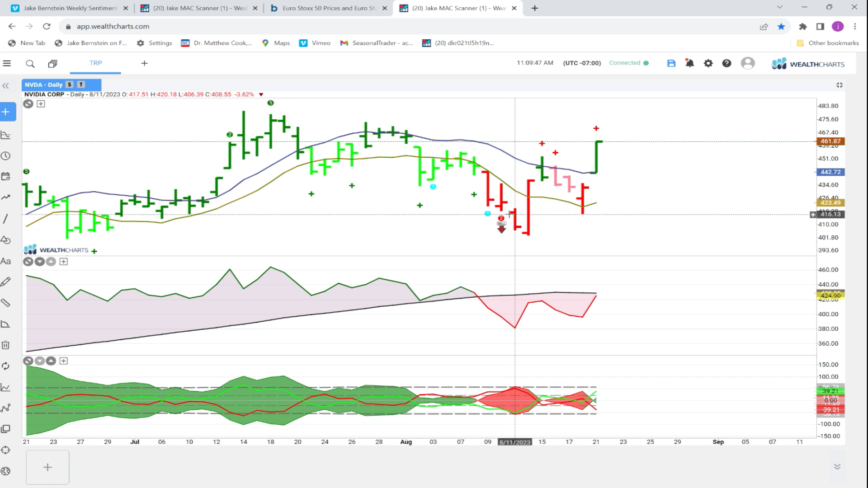Toggle the S button on NVDA tab

pyautogui.click(x=70, y=84)
